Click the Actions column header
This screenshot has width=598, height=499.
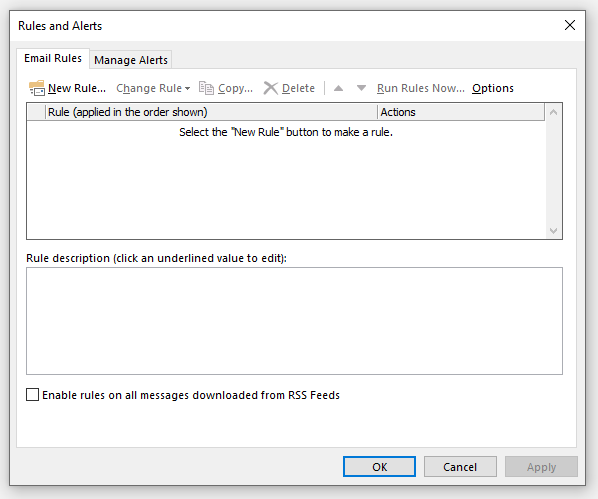461,112
